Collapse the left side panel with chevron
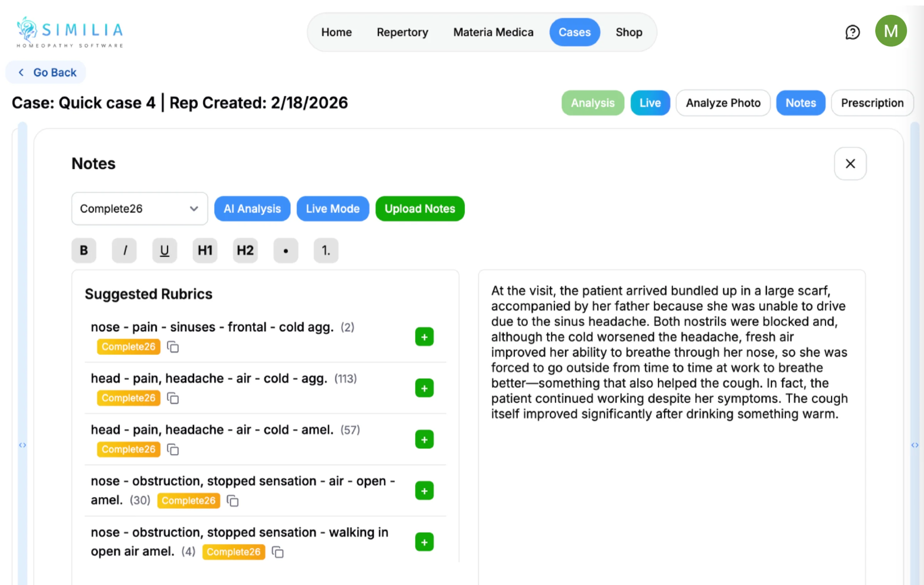The image size is (924, 585). [22, 445]
